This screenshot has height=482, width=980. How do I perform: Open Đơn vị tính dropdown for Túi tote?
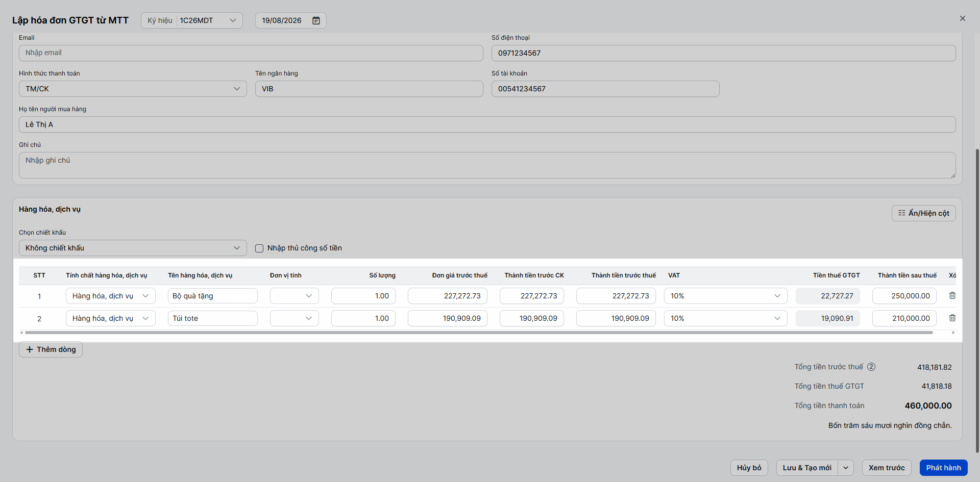pos(294,318)
